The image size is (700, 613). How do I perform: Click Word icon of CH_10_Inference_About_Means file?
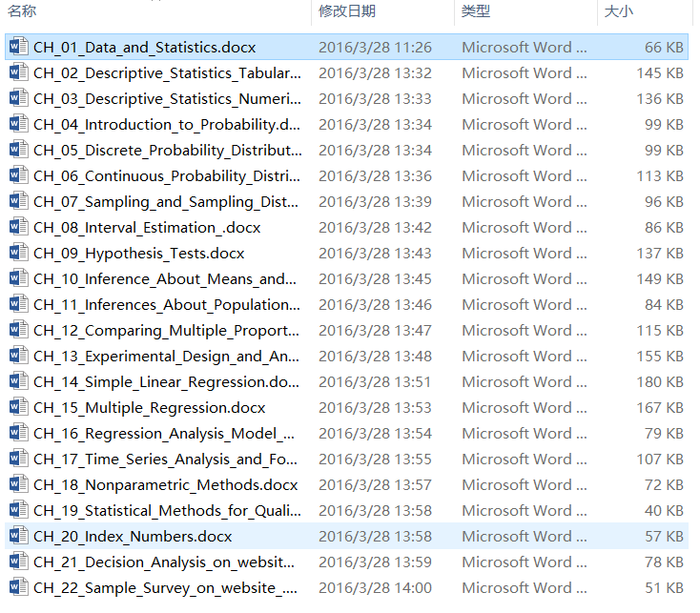[x=19, y=278]
